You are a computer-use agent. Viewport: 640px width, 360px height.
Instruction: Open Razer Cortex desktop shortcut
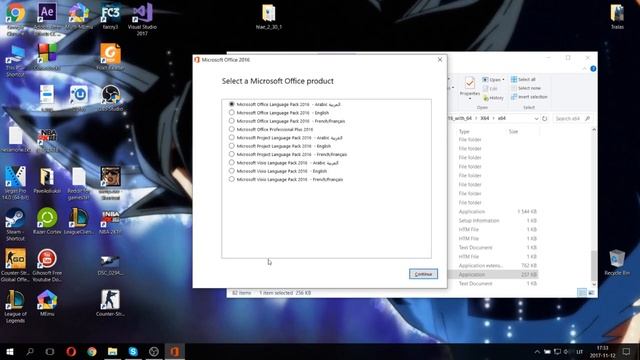coord(47,221)
